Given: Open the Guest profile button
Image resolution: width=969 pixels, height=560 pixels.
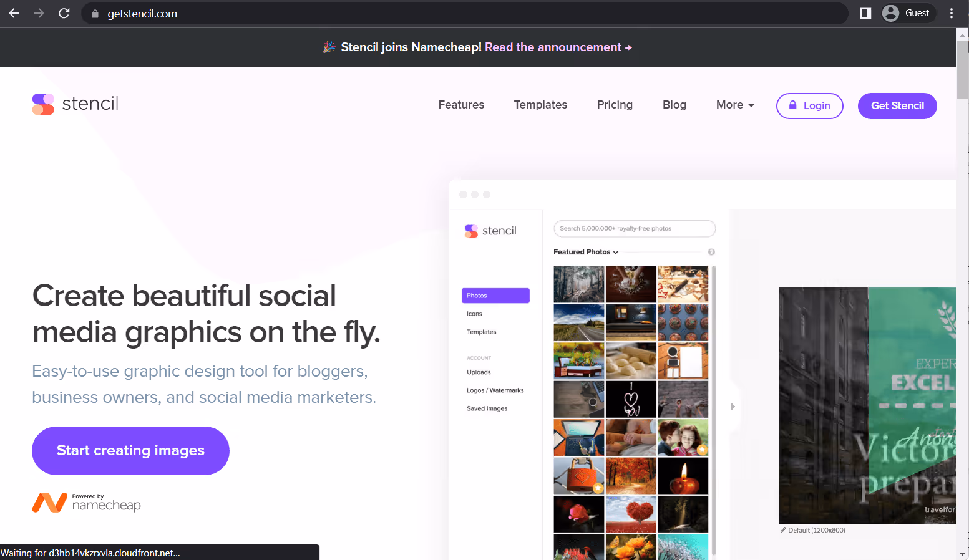Looking at the screenshot, I should [x=908, y=13].
